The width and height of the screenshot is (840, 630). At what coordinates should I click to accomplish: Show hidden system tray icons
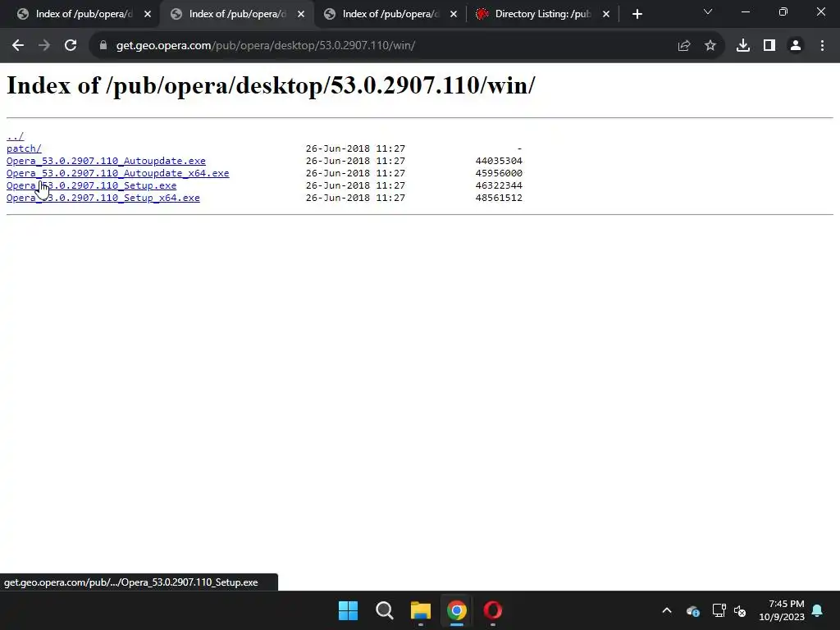[x=666, y=610]
